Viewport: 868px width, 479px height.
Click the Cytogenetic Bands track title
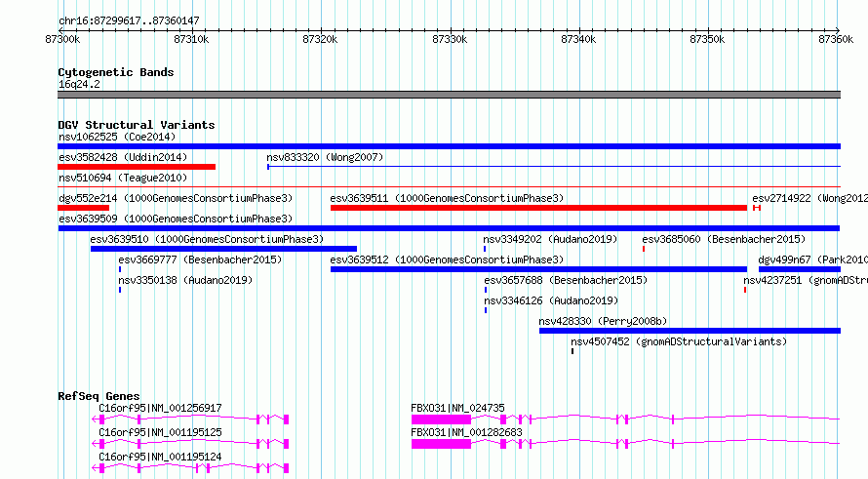[x=116, y=72]
